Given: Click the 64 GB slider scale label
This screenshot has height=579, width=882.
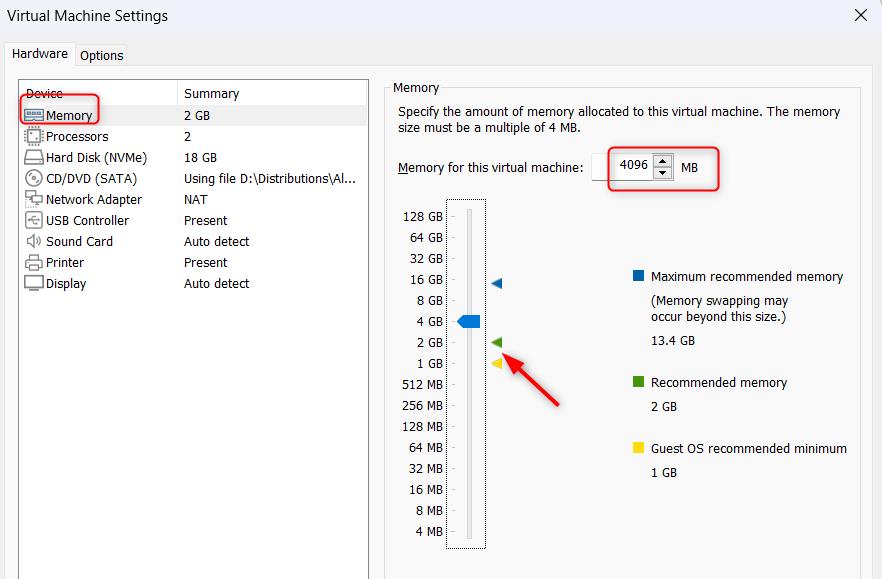Looking at the screenshot, I should pyautogui.click(x=426, y=237).
